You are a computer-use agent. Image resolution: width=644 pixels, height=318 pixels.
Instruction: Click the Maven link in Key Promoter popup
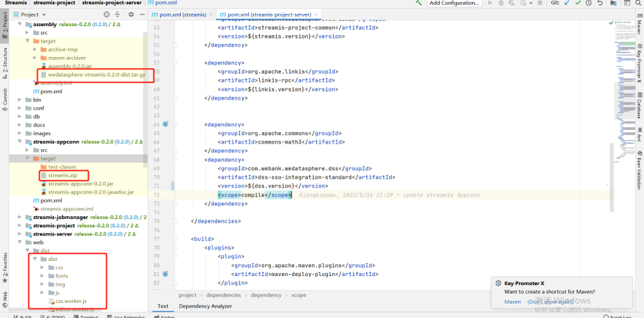click(513, 302)
